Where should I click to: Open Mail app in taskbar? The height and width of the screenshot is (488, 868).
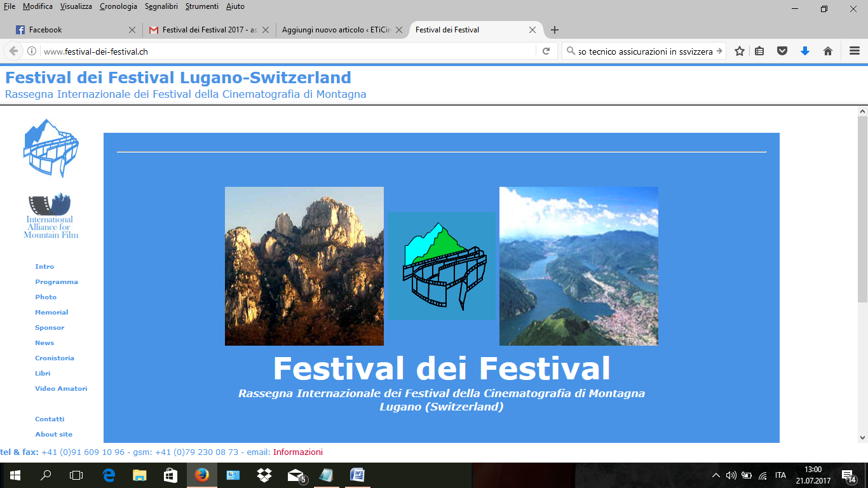(295, 475)
